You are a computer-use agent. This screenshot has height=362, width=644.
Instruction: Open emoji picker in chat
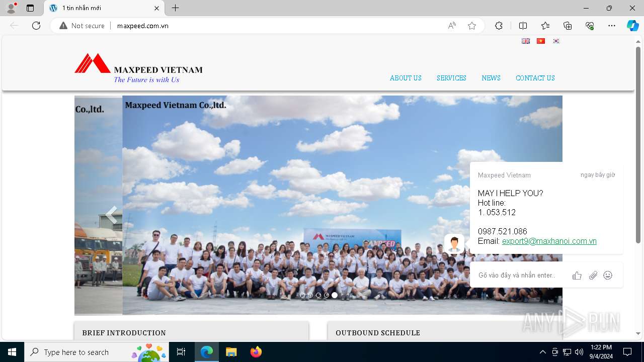click(x=608, y=276)
